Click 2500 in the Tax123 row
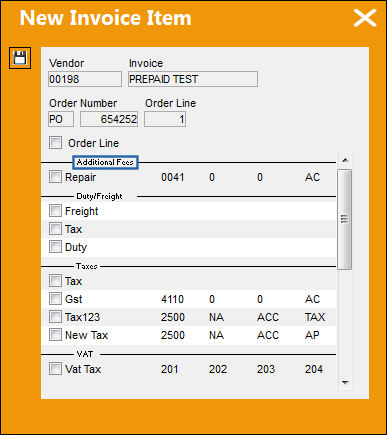Screen dimensions: 387x435 coord(173,317)
